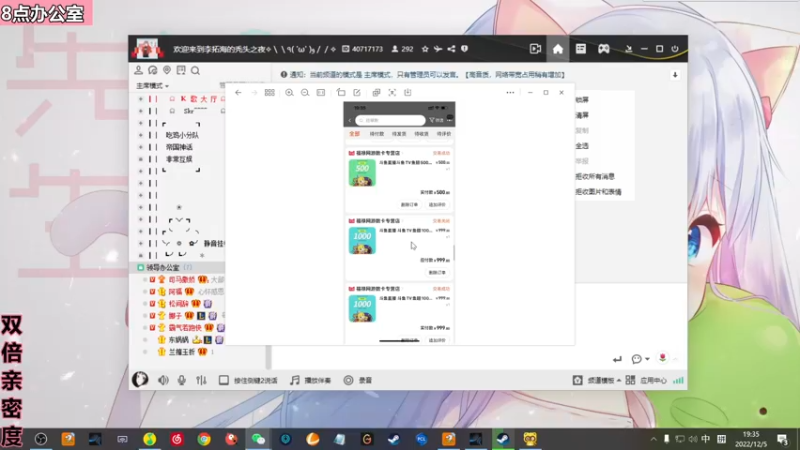
Task: Open the 主席模式 mode dropdown
Action: pos(152,86)
